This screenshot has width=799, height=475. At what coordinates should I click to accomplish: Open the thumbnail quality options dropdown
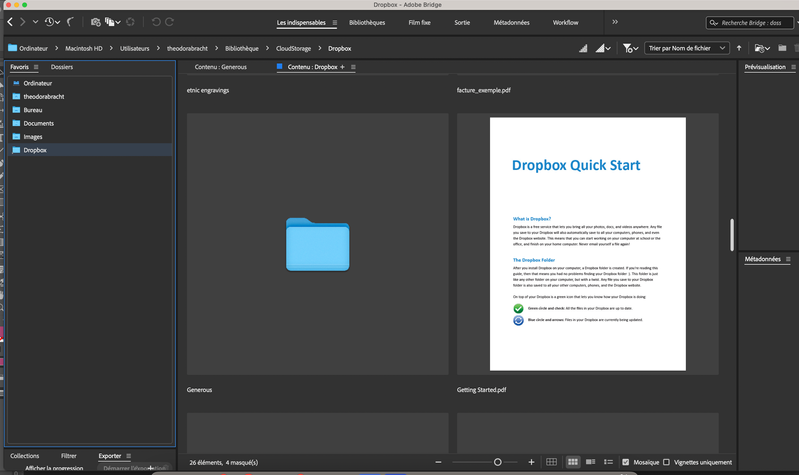point(603,48)
